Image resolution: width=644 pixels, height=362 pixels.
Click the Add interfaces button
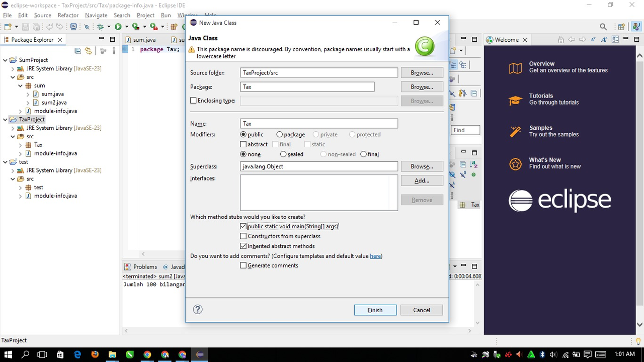click(x=422, y=180)
